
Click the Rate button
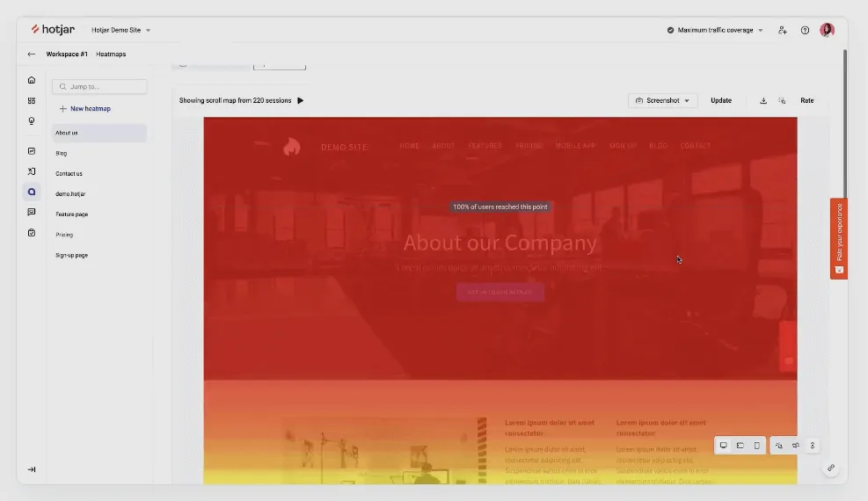click(x=806, y=101)
